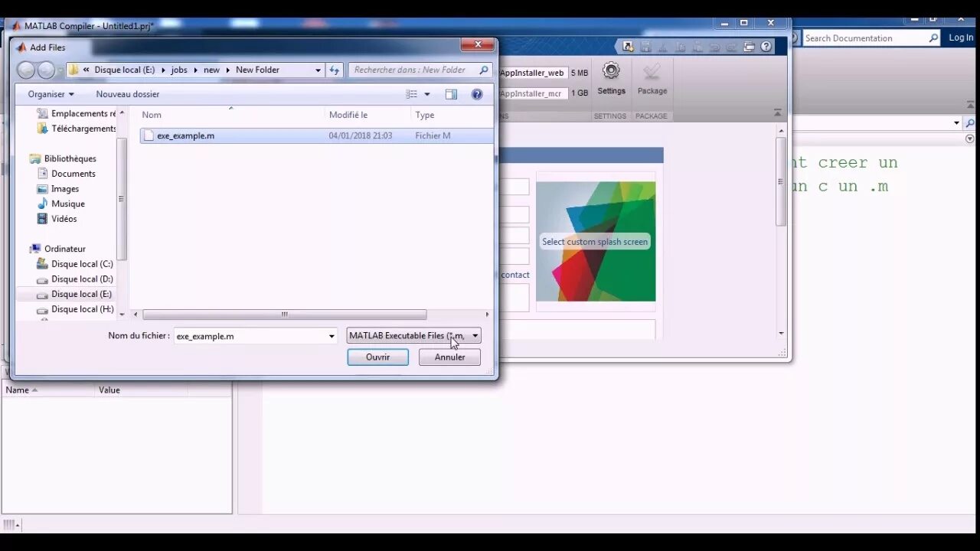Click the search magnifier in Search Documentation
Image resolution: width=980 pixels, height=551 pixels.
933,38
